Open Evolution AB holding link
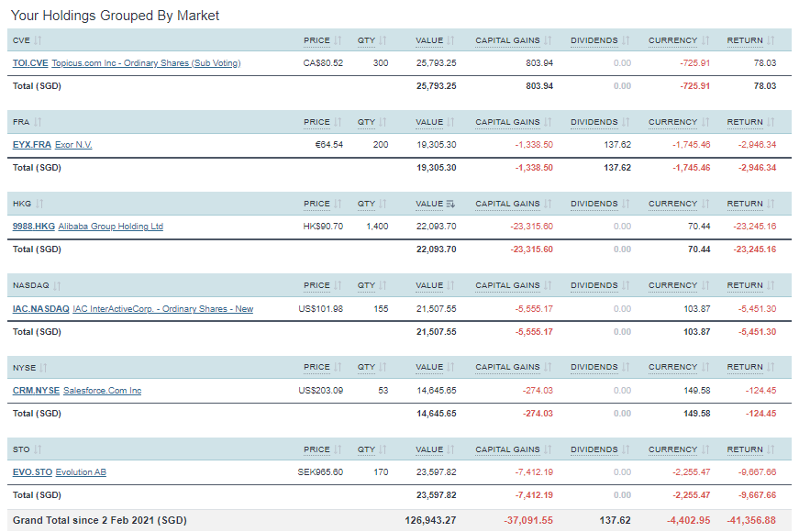799x532 pixels. (x=81, y=471)
